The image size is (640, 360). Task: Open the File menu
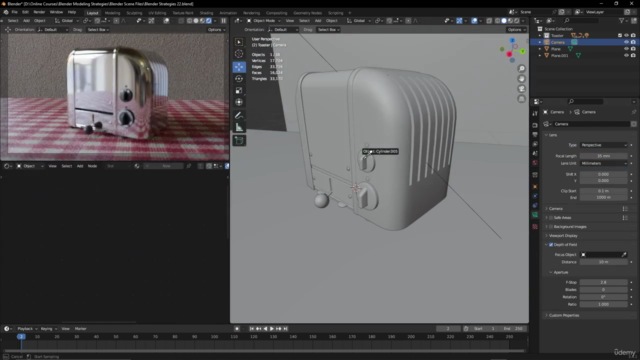(15, 12)
